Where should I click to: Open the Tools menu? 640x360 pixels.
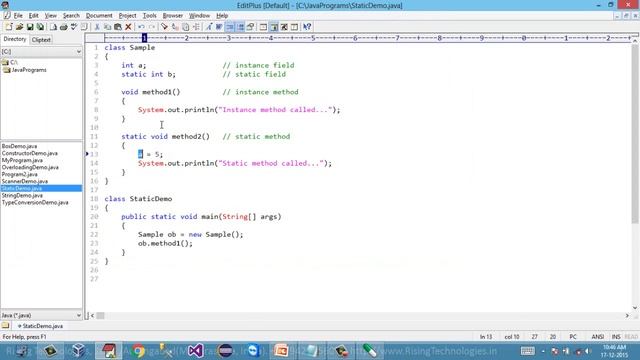[x=149, y=16]
